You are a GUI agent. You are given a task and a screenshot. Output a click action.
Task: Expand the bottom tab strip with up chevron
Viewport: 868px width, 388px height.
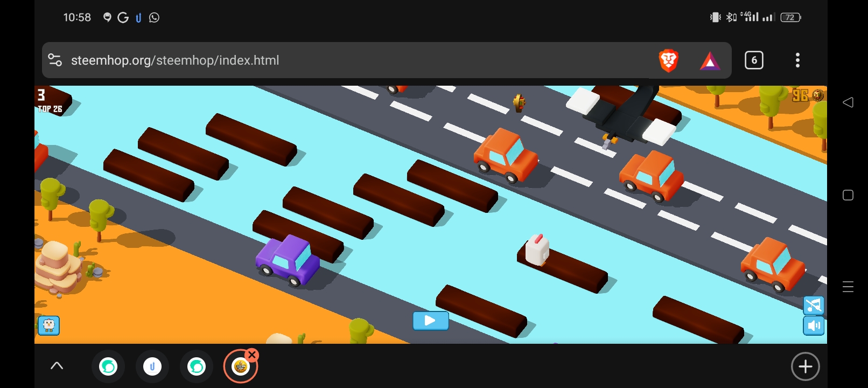tap(57, 366)
